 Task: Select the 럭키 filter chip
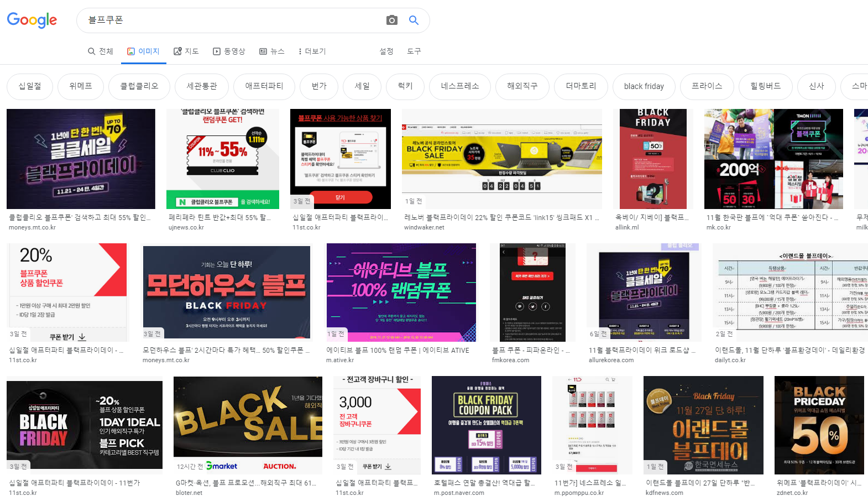pyautogui.click(x=405, y=86)
